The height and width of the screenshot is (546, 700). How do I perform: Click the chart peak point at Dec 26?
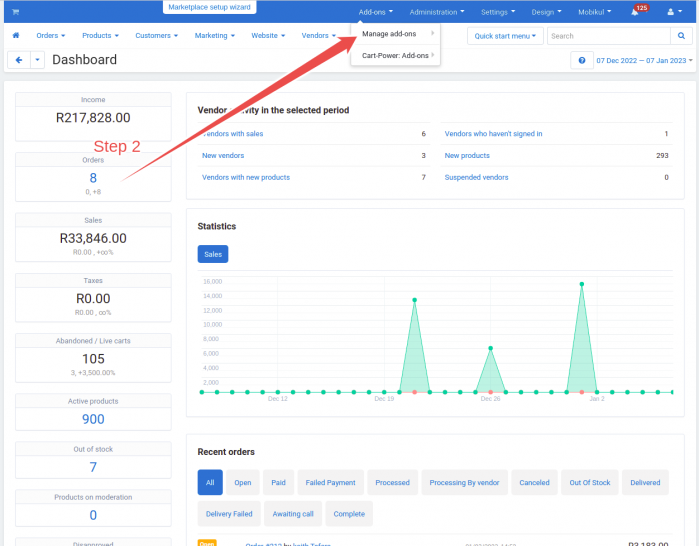click(x=491, y=348)
